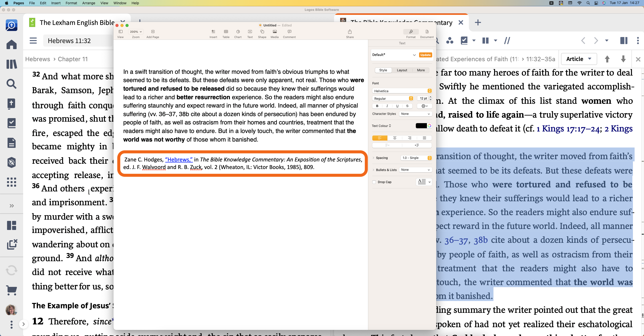Click the orange Update style button

[426, 55]
